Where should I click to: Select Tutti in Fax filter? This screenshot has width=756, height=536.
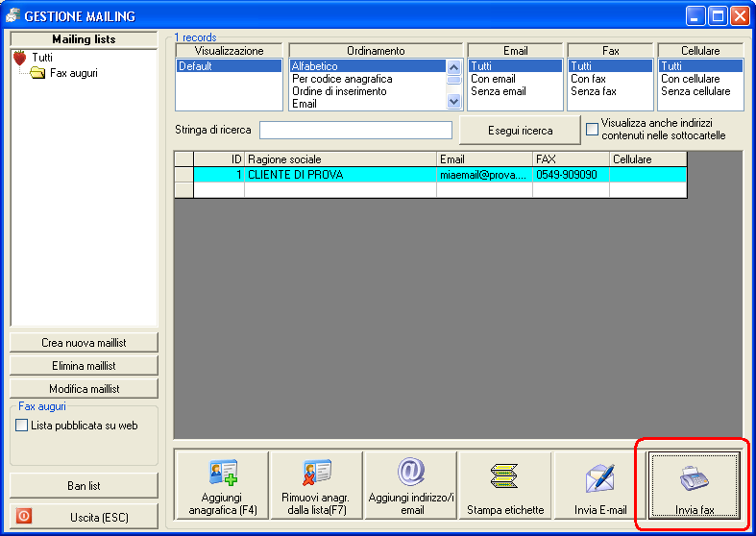[610, 66]
